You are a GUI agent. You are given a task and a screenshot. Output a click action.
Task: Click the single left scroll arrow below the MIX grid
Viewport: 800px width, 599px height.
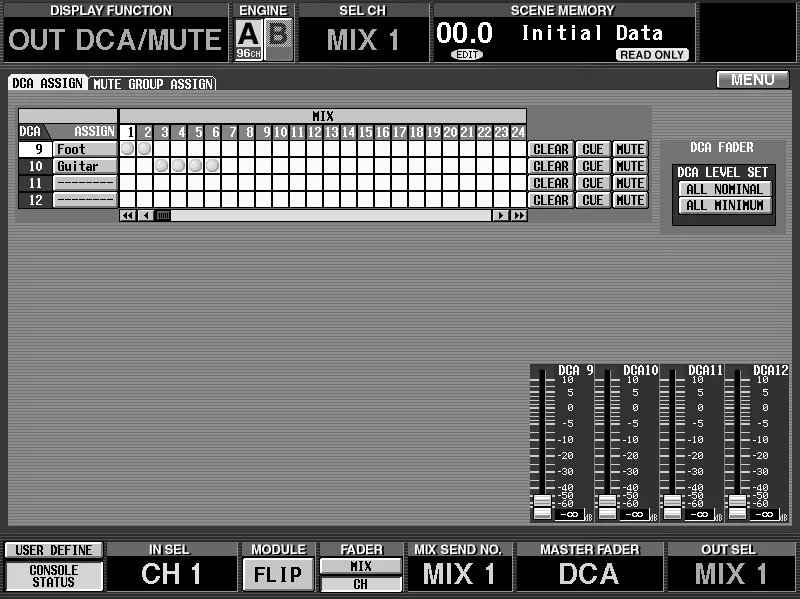[145, 215]
